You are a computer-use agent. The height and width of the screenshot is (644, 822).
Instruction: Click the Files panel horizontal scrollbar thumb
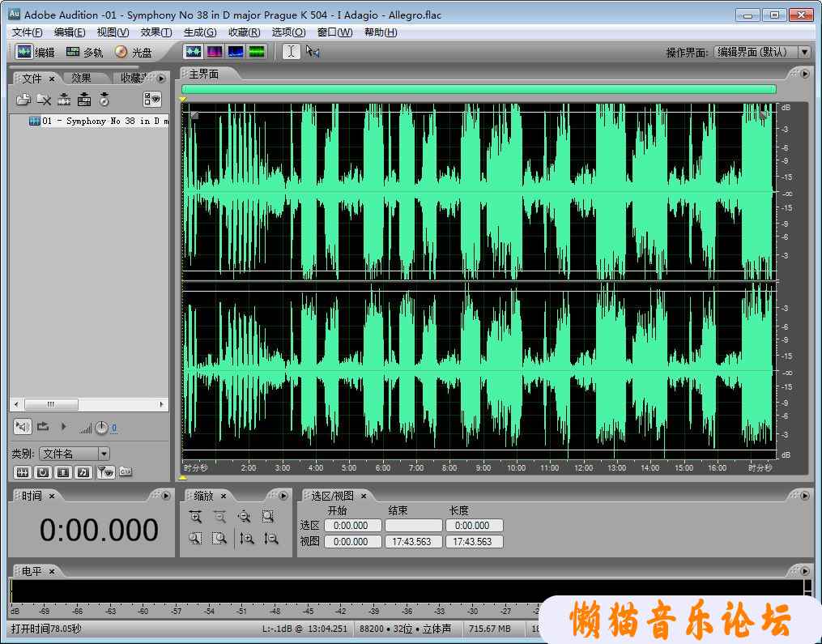click(51, 404)
